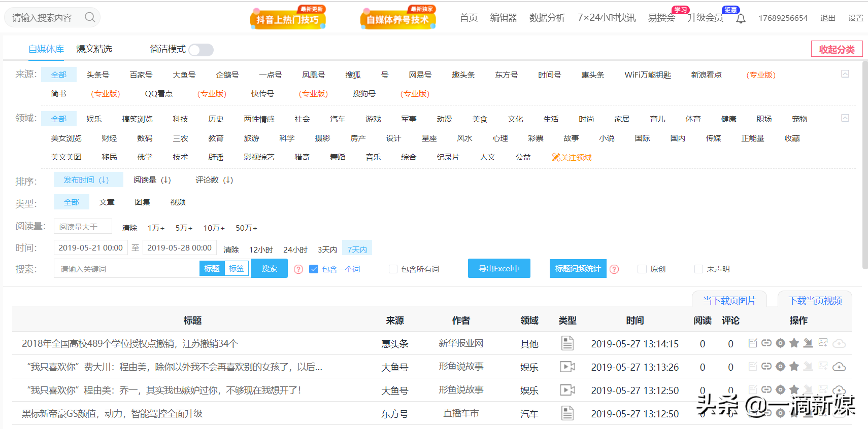Click document type icon in 黑标新帝豪GS row
Viewport: 868px width, 429px height.
pos(567,413)
